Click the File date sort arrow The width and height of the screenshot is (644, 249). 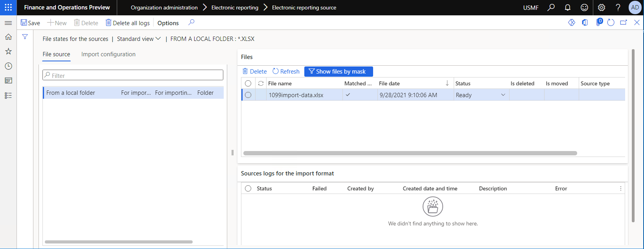[x=447, y=83]
